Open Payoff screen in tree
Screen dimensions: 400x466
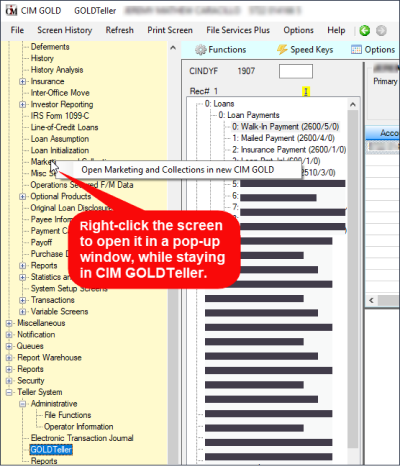(x=41, y=242)
